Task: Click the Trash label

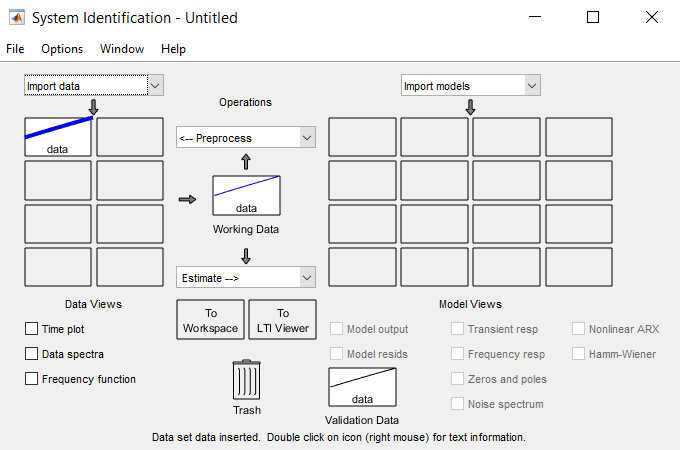Action: (x=247, y=410)
